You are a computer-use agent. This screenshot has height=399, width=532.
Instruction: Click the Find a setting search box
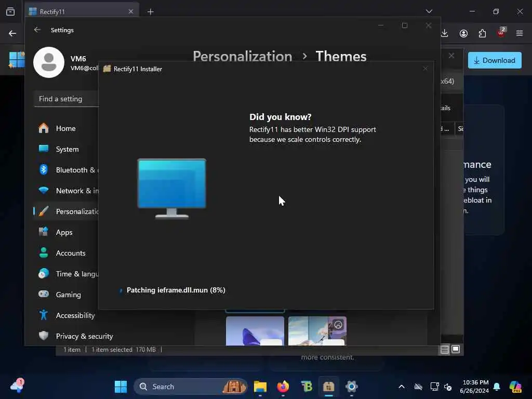(66, 99)
